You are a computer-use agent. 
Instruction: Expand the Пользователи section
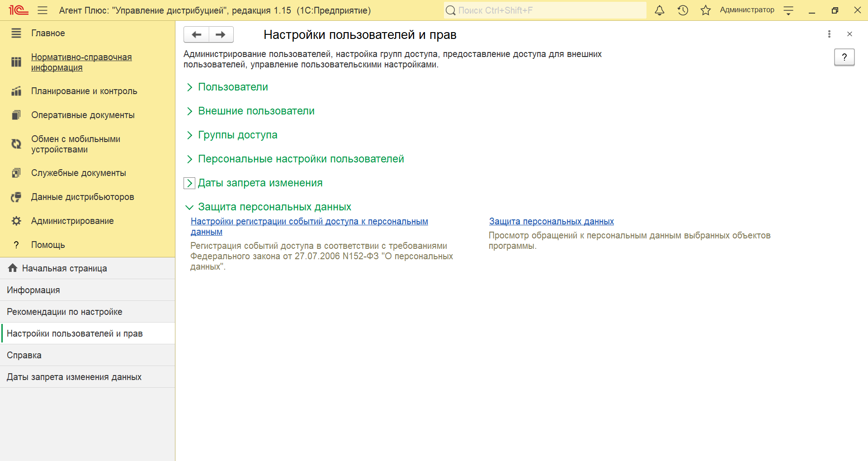click(232, 87)
